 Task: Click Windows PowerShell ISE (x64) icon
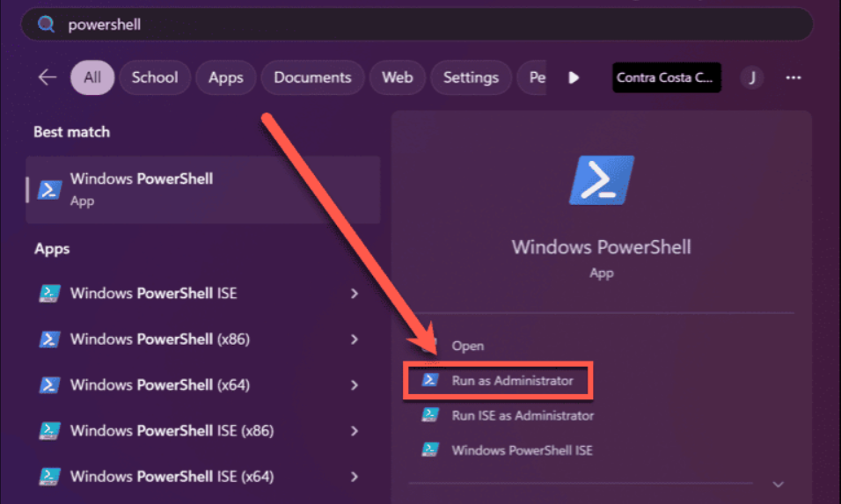pyautogui.click(x=49, y=477)
